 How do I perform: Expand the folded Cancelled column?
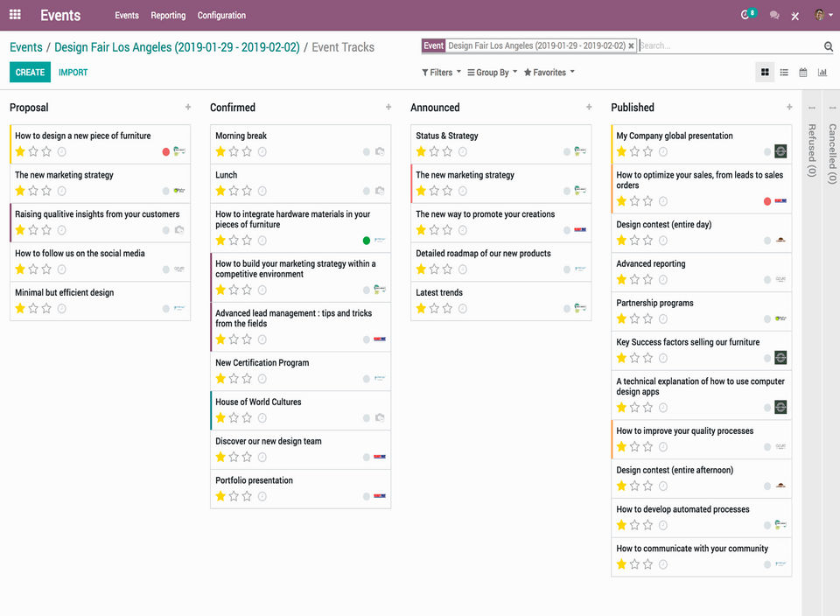(x=832, y=154)
